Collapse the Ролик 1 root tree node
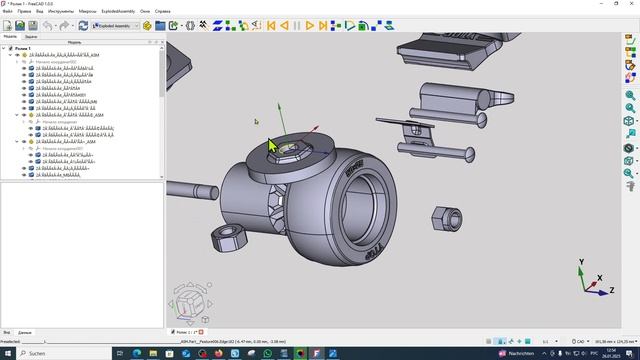This screenshot has height=360, width=640. [4, 48]
